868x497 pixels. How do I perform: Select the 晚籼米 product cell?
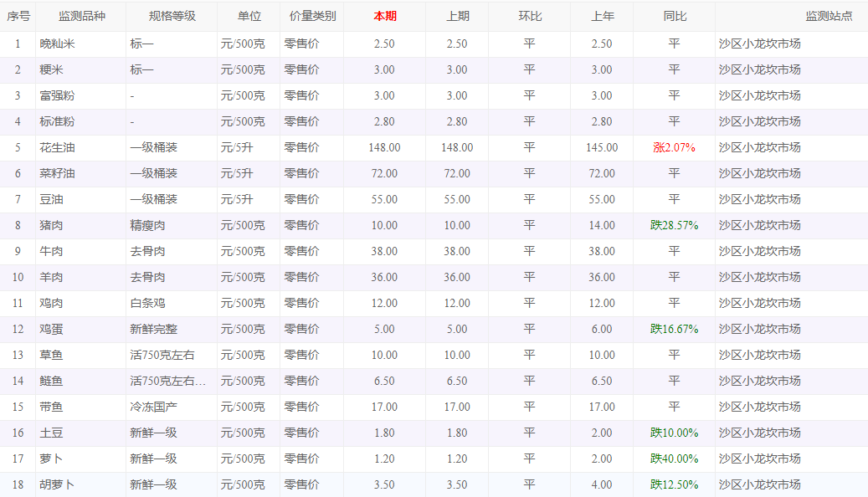coord(58,44)
